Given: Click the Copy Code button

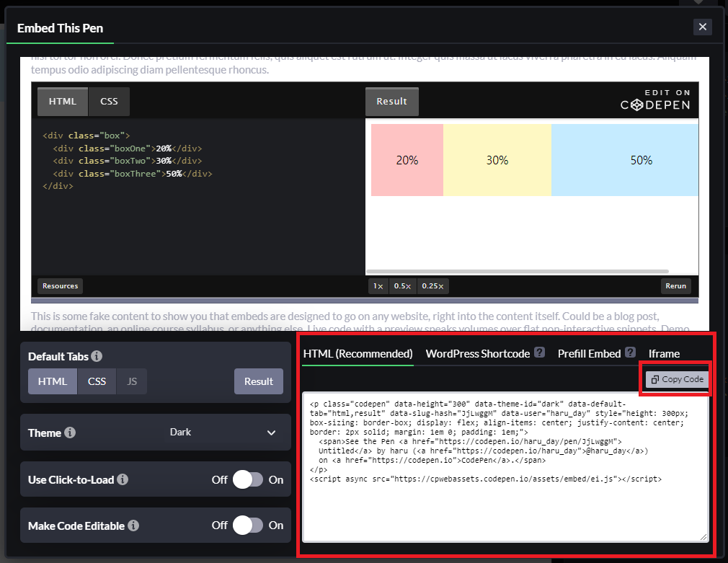Looking at the screenshot, I should pyautogui.click(x=678, y=379).
